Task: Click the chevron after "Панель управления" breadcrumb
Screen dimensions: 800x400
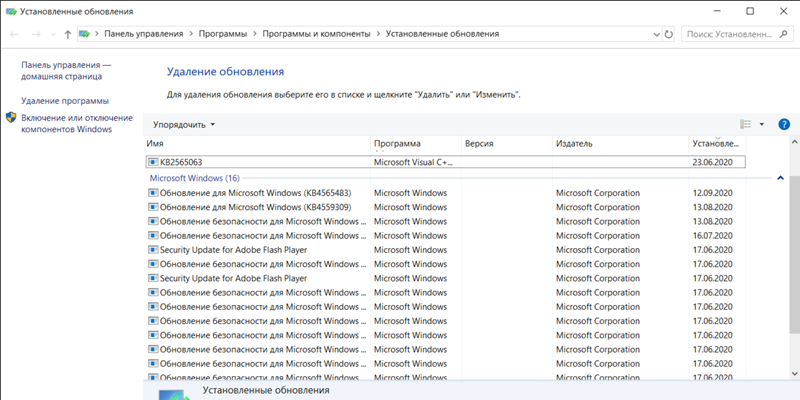Action: click(x=191, y=34)
